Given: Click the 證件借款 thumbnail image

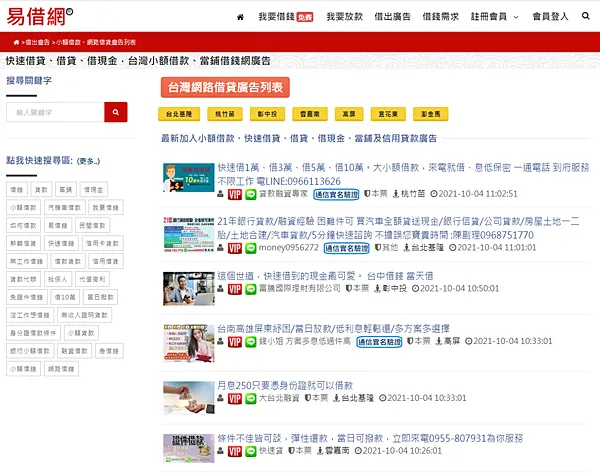Looking at the screenshot, I should pyautogui.click(x=189, y=449).
